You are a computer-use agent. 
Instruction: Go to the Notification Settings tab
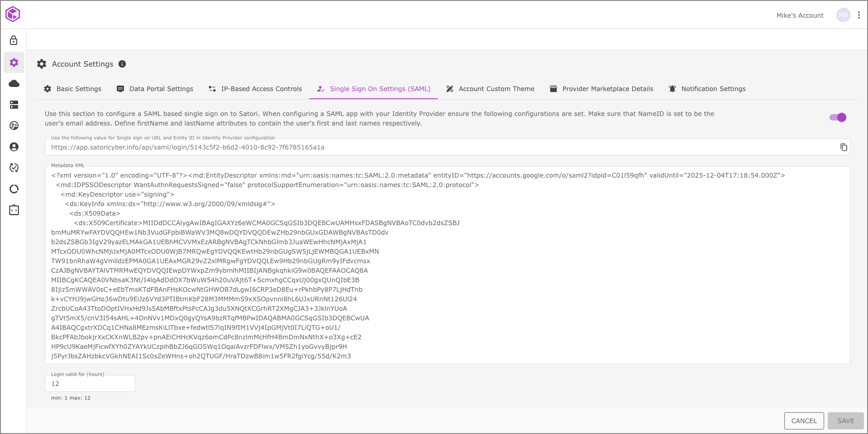pyautogui.click(x=707, y=89)
